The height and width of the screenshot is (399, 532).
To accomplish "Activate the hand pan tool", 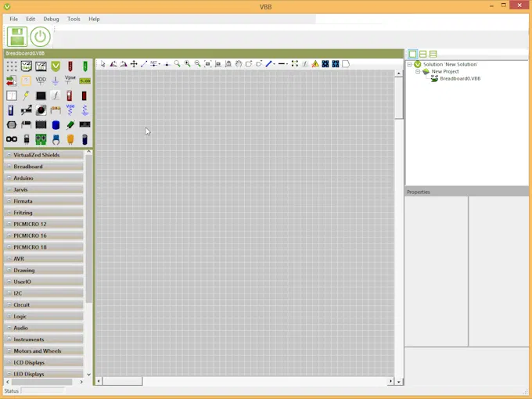I will click(239, 64).
